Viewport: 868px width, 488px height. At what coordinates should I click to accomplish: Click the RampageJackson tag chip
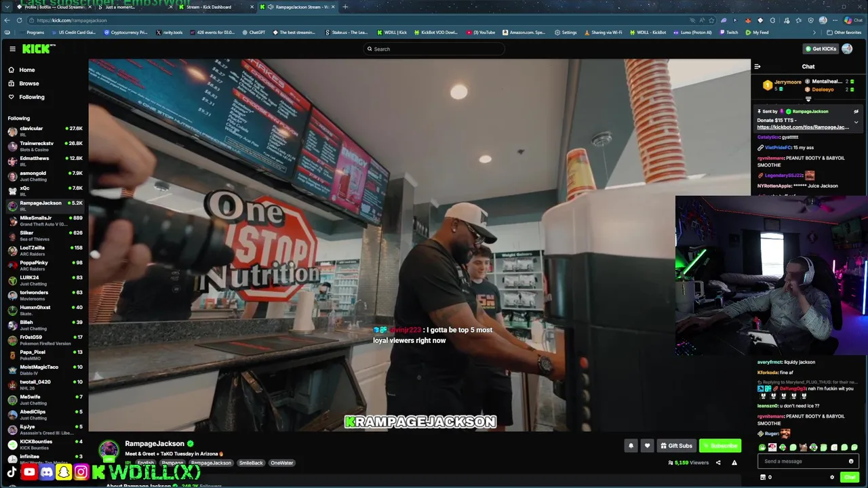211,463
